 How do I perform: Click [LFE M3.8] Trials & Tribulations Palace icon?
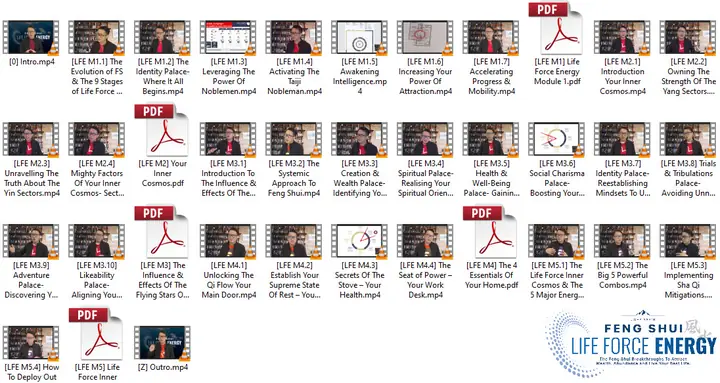coord(688,140)
